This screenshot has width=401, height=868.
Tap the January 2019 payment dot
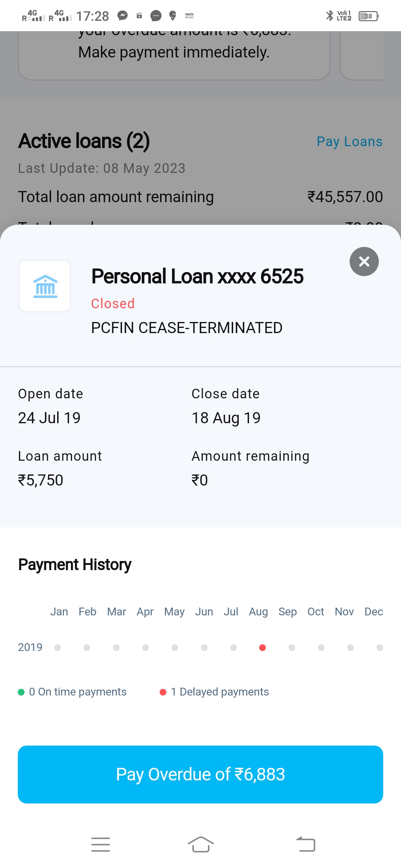58,648
